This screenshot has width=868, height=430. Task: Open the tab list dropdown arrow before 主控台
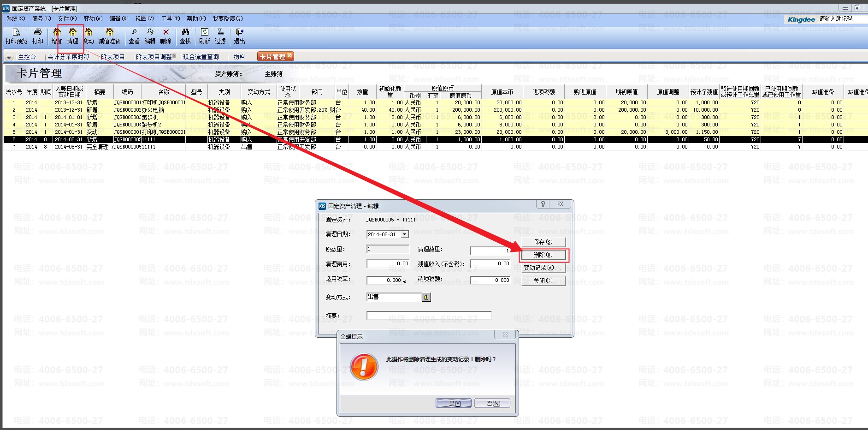[x=9, y=57]
